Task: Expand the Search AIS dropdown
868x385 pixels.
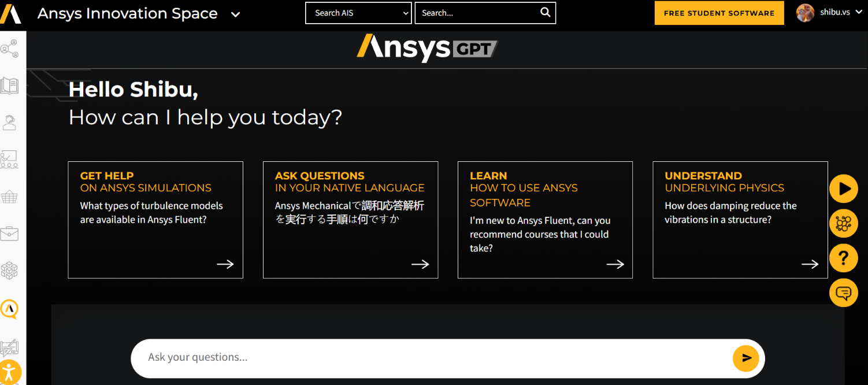Action: 358,13
